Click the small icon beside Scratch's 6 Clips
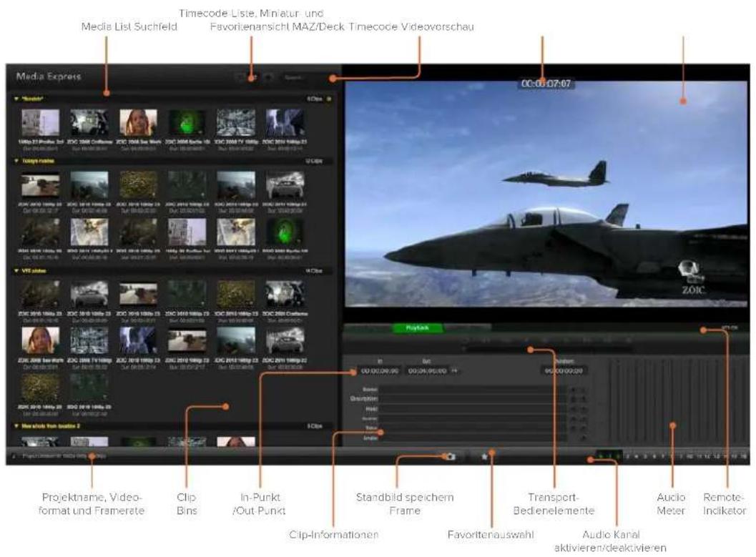This screenshot has width=756, height=557. 329,99
